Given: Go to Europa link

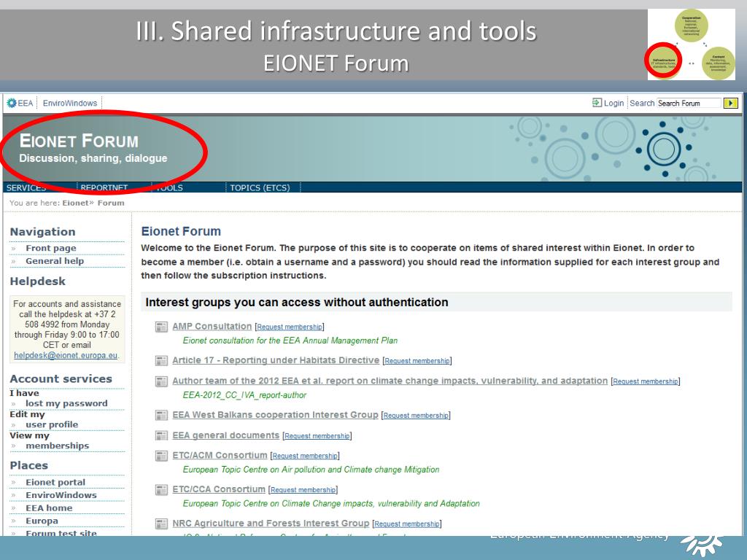Looking at the screenshot, I should (42, 521).
